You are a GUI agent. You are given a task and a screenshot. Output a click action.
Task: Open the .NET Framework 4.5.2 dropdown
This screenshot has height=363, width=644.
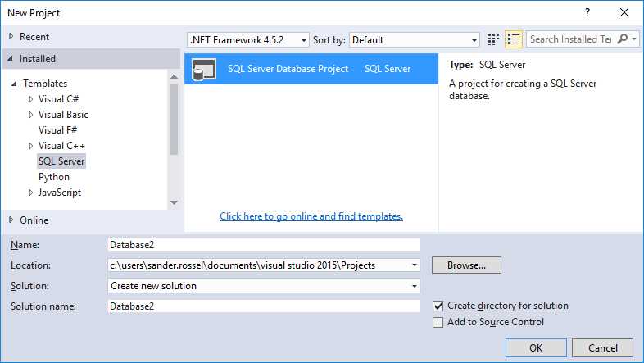tap(248, 40)
